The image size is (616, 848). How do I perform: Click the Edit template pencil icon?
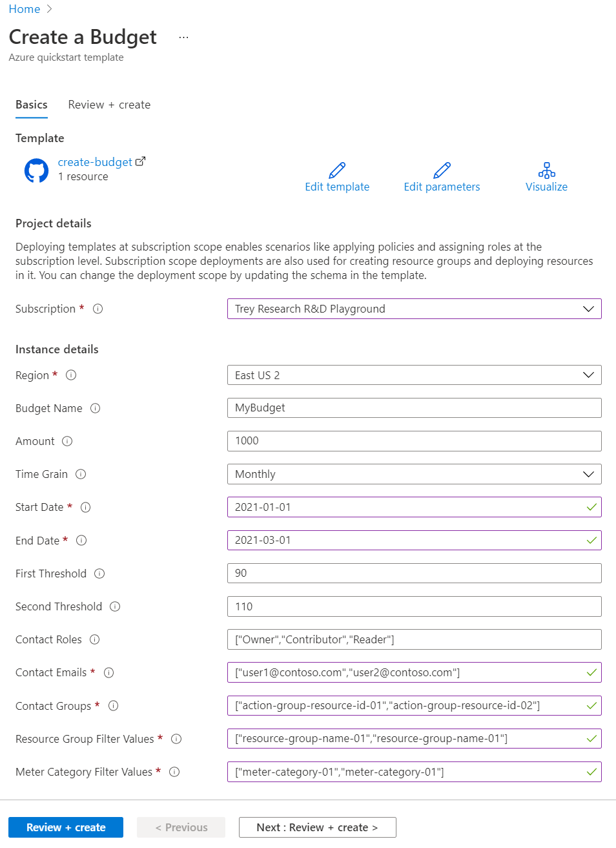tap(337, 171)
